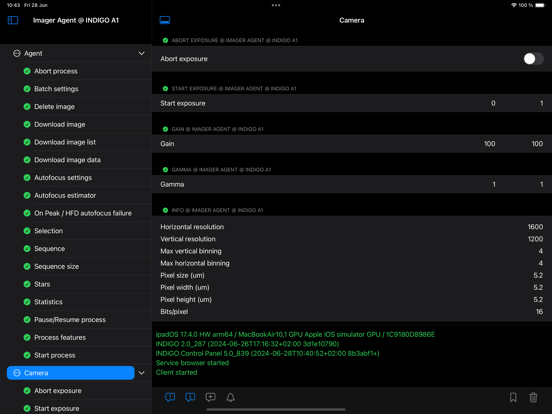Click Vertical resolution value 1200
Screen dimensions: 552x414
click(535, 239)
